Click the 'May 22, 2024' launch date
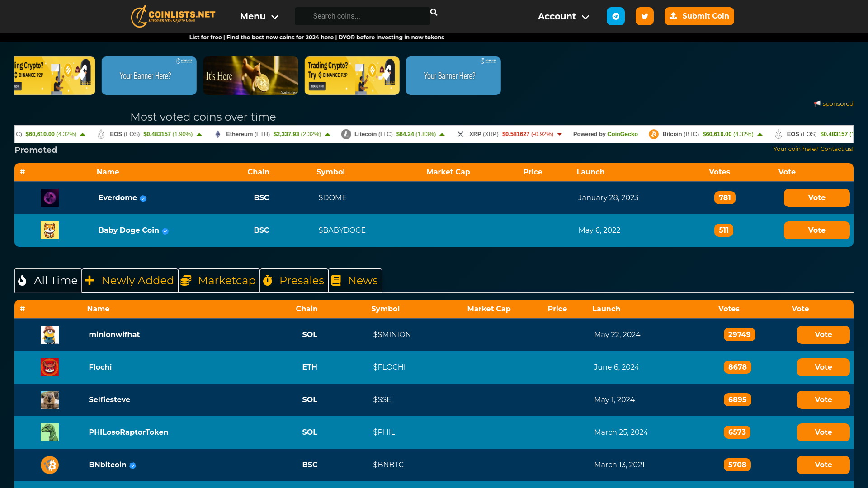The image size is (868, 488). point(617,335)
